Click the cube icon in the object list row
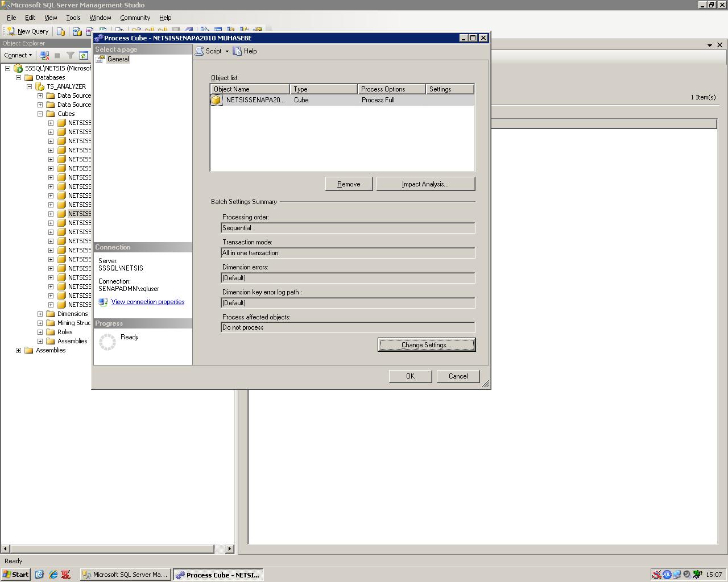This screenshot has height=582, width=728. (x=217, y=100)
